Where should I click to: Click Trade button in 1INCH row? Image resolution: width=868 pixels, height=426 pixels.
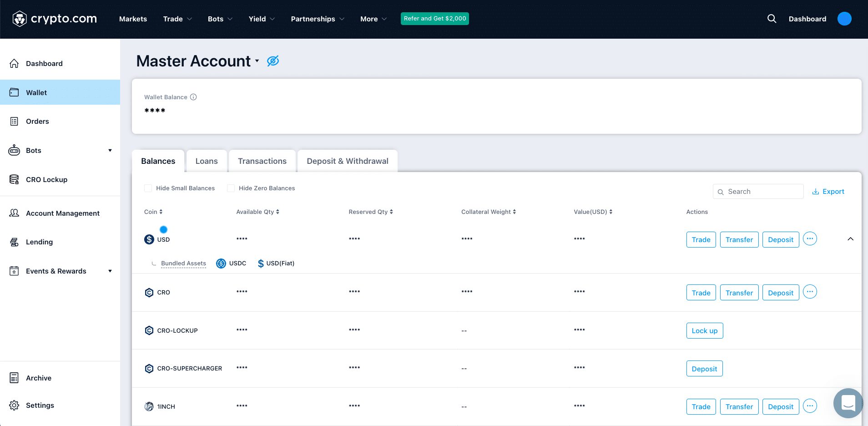pos(701,407)
